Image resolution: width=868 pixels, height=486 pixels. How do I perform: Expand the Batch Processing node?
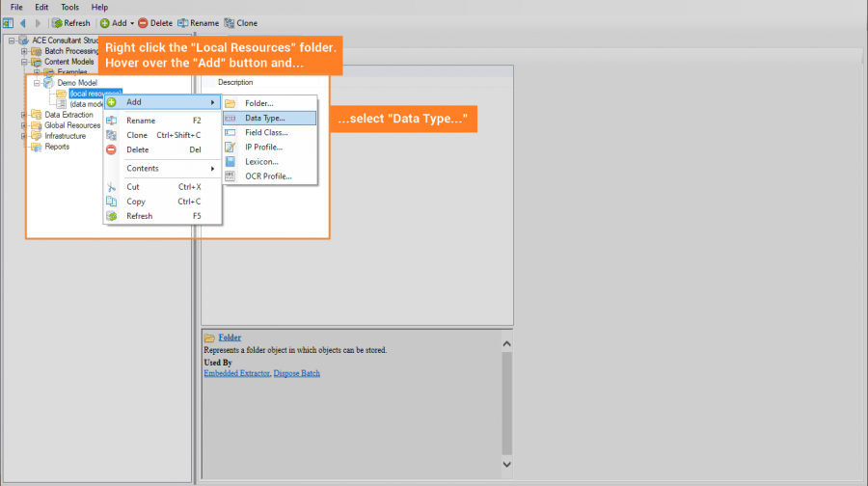click(24, 51)
